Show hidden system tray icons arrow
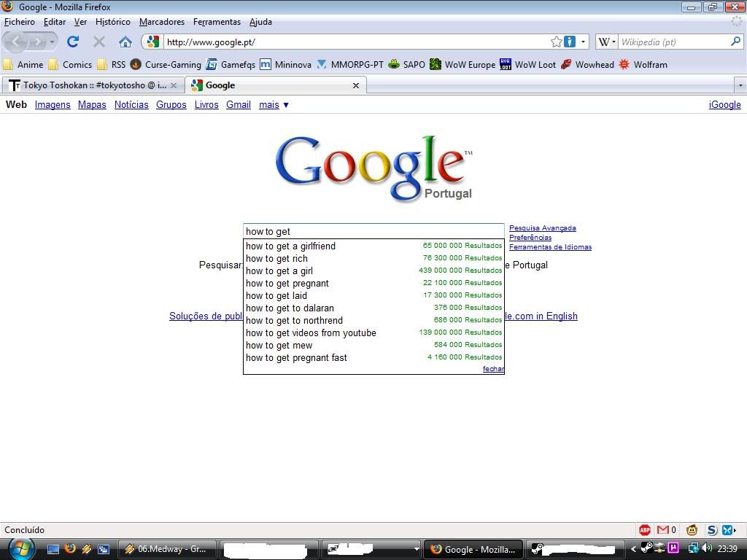 click(x=633, y=549)
